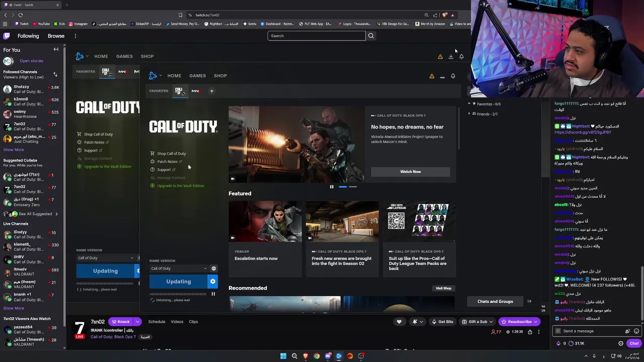This screenshot has height=362, width=644.
Task: Click update progress bar in front window
Action: pyautogui.click(x=179, y=294)
